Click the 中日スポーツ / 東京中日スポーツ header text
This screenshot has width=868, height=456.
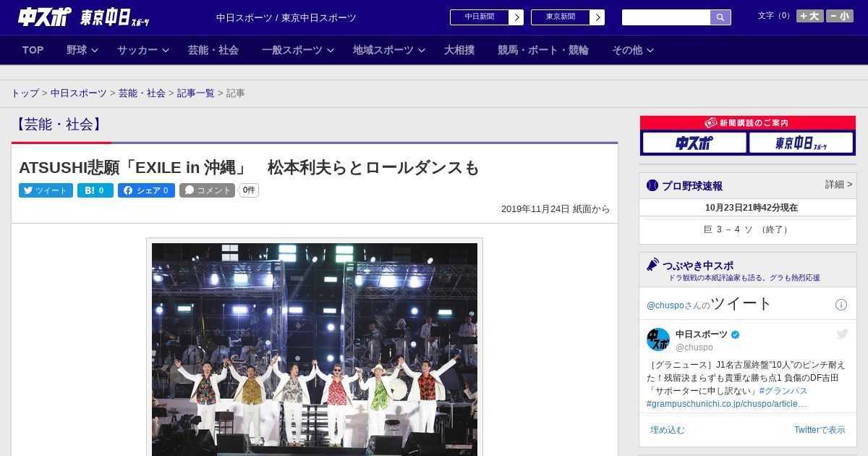coord(286,18)
